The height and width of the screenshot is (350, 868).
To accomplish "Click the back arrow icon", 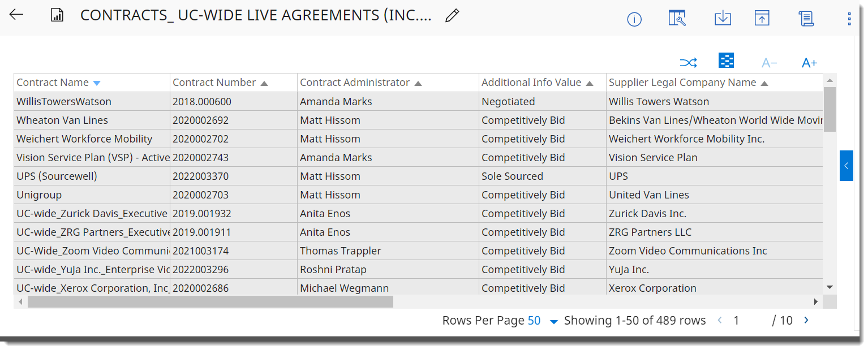I will (x=16, y=15).
